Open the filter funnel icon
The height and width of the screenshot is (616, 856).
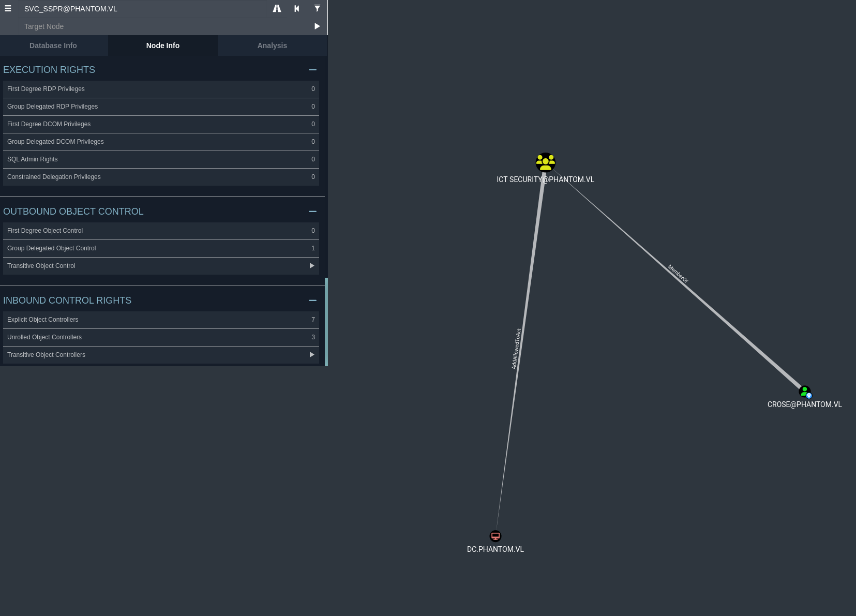(317, 9)
